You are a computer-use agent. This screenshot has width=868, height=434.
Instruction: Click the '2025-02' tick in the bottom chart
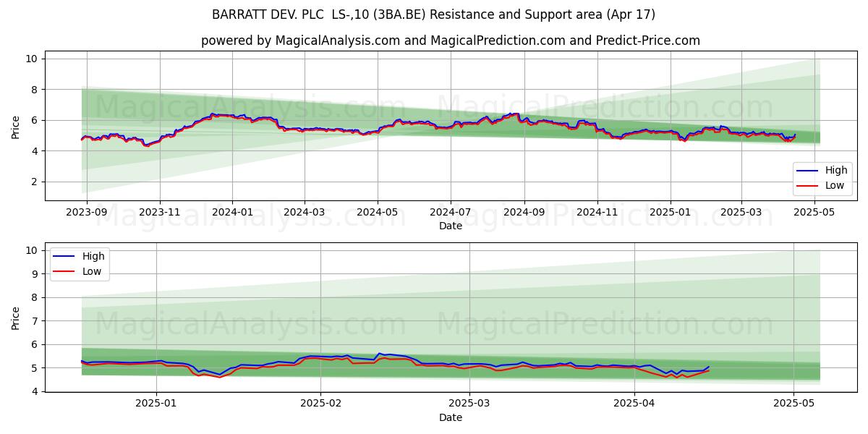(320, 404)
